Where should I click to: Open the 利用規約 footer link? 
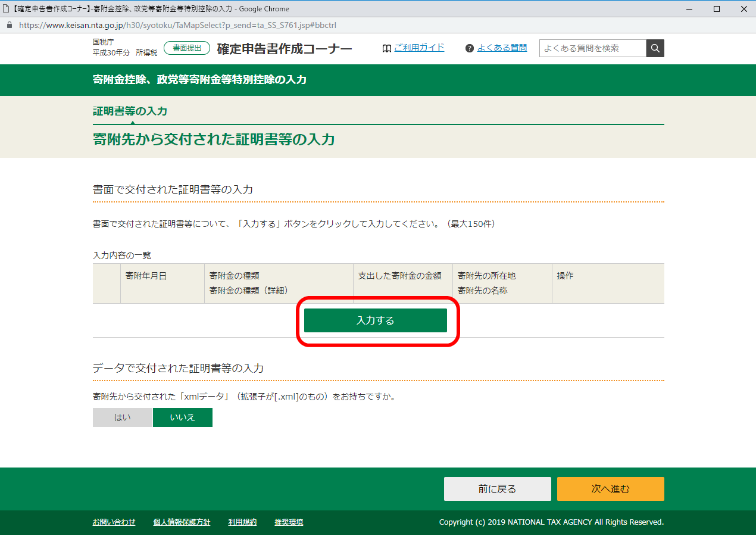(x=242, y=522)
